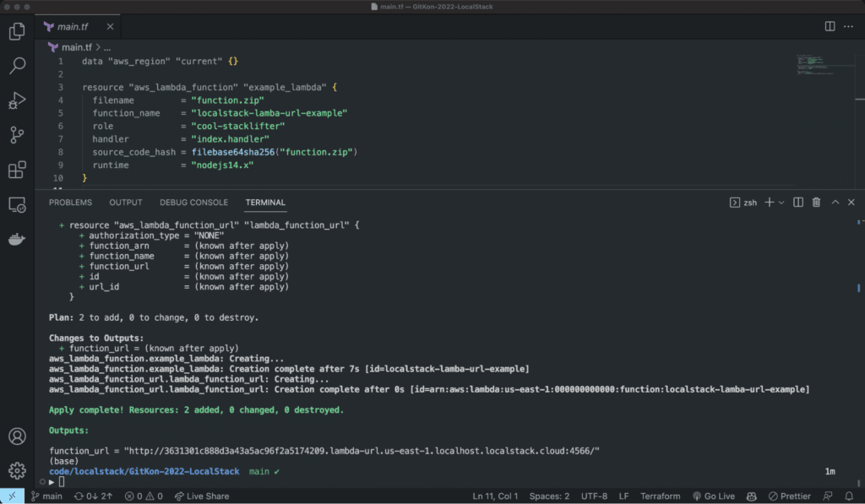The width and height of the screenshot is (865, 504).
Task: Change end of line sequence LF
Action: pyautogui.click(x=623, y=496)
